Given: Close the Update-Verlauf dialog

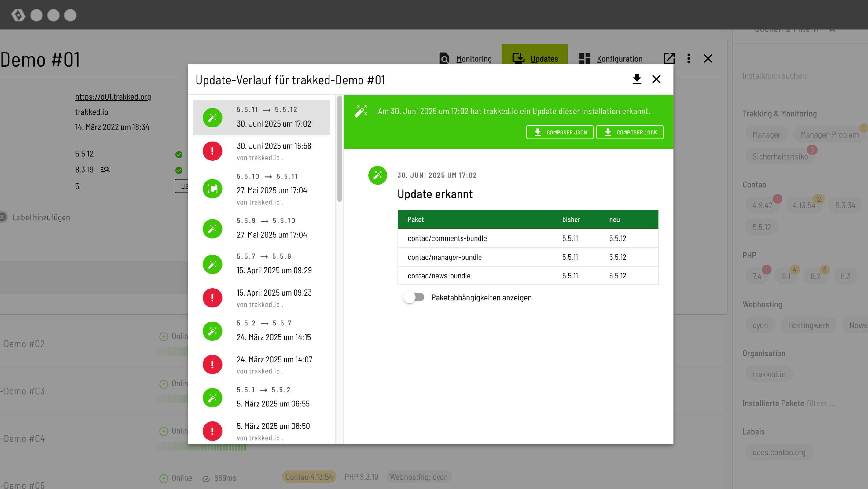Looking at the screenshot, I should [x=656, y=79].
